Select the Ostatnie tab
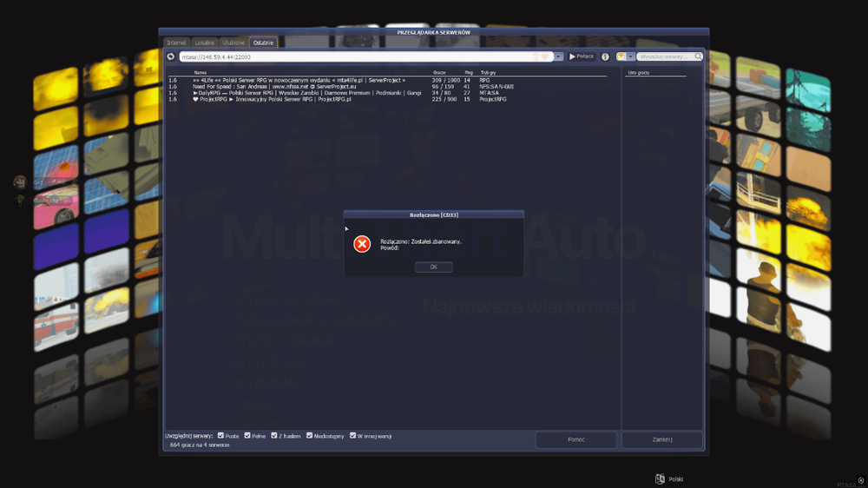 264,43
